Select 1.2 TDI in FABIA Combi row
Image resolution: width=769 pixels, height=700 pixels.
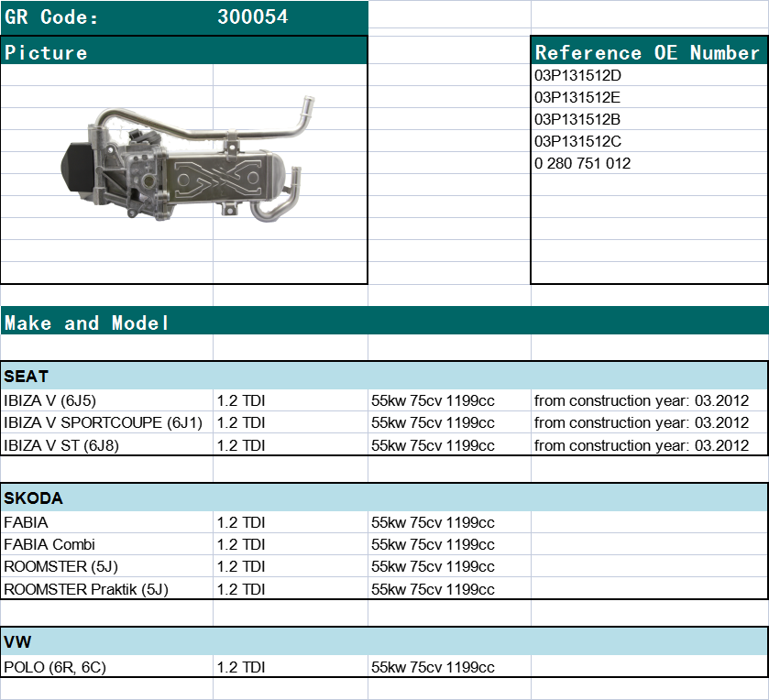291,544
